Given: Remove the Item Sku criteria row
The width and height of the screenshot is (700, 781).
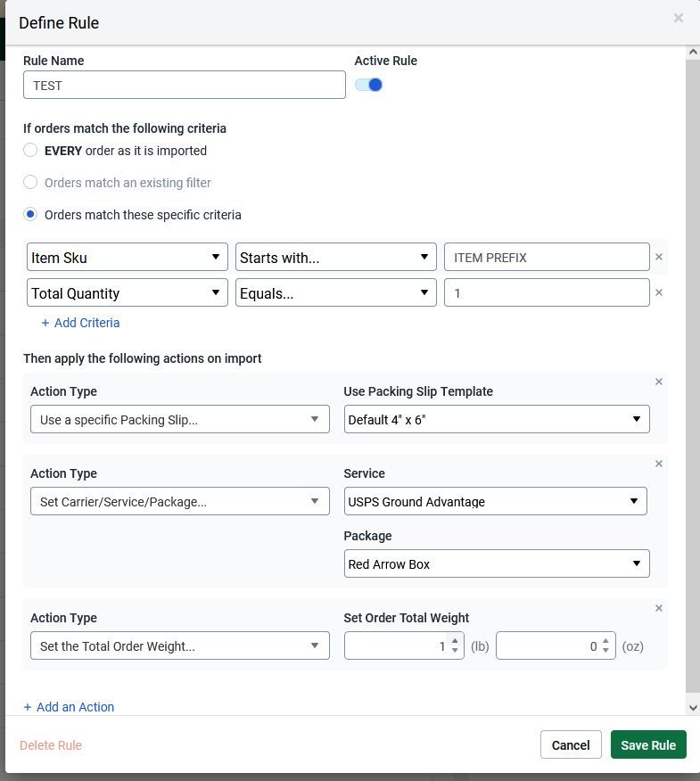Looking at the screenshot, I should pos(659,257).
